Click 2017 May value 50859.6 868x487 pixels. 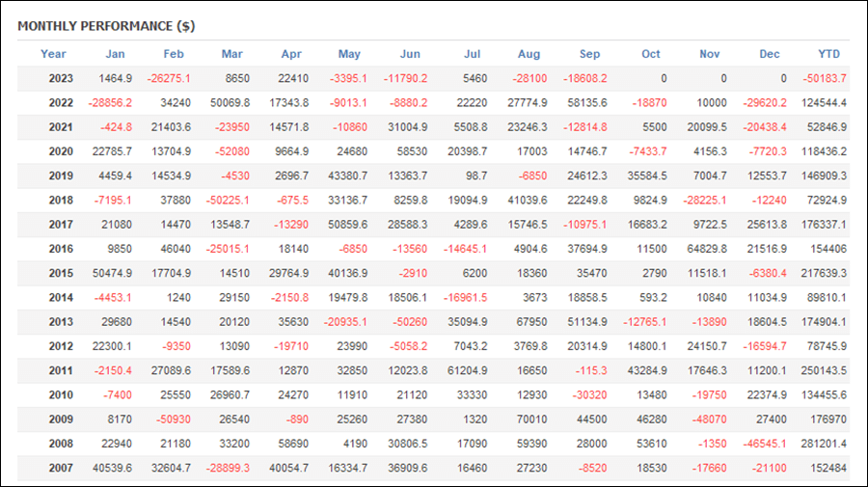pyautogui.click(x=347, y=225)
